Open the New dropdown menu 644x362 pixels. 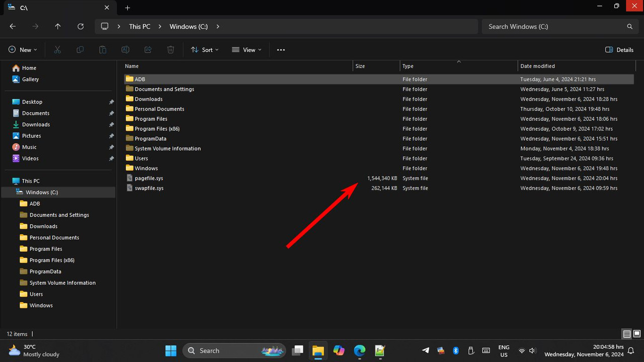(x=23, y=50)
